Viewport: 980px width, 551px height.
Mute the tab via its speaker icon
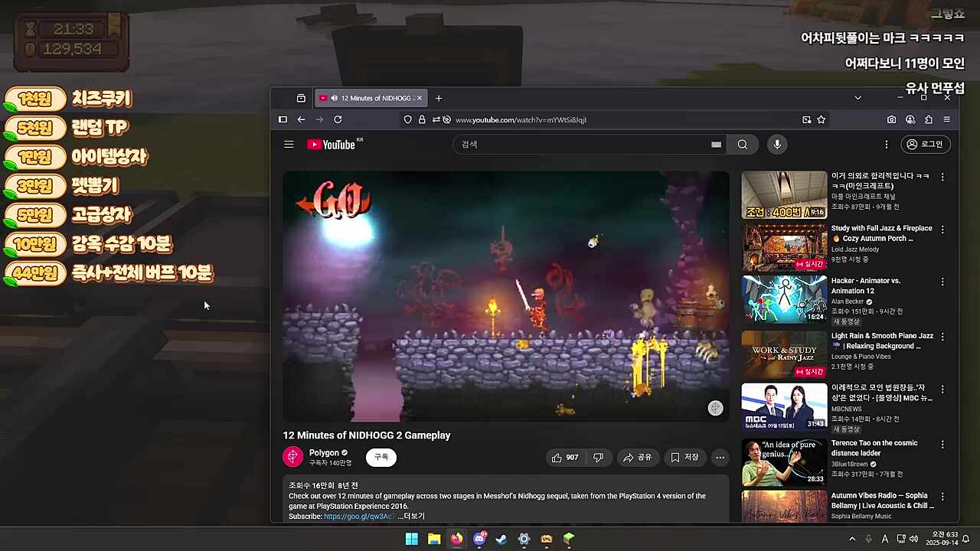click(x=335, y=98)
